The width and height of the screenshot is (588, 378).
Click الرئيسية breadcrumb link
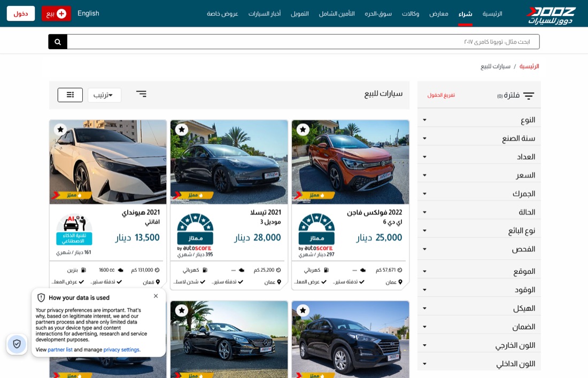[529, 66]
